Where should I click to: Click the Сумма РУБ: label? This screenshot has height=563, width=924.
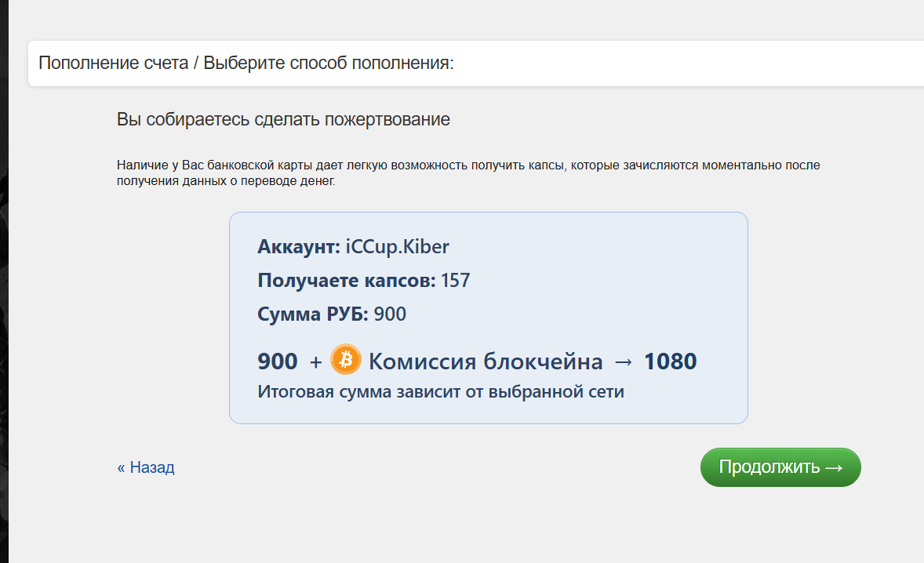point(313,314)
